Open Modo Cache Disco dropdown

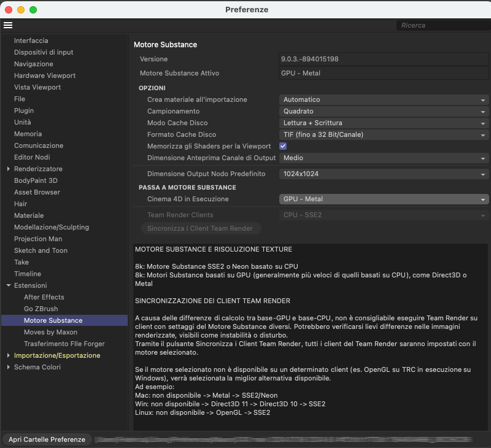point(384,123)
